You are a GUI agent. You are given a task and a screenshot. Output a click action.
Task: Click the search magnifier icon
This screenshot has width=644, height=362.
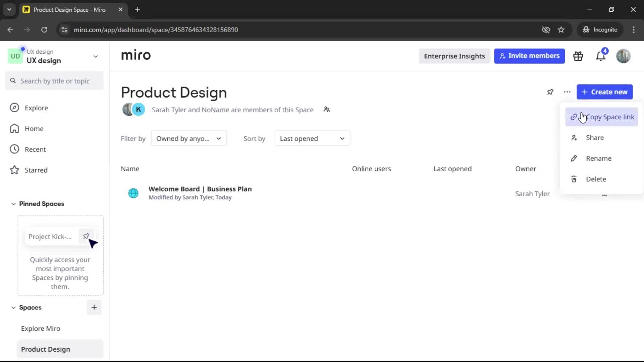[x=13, y=81]
